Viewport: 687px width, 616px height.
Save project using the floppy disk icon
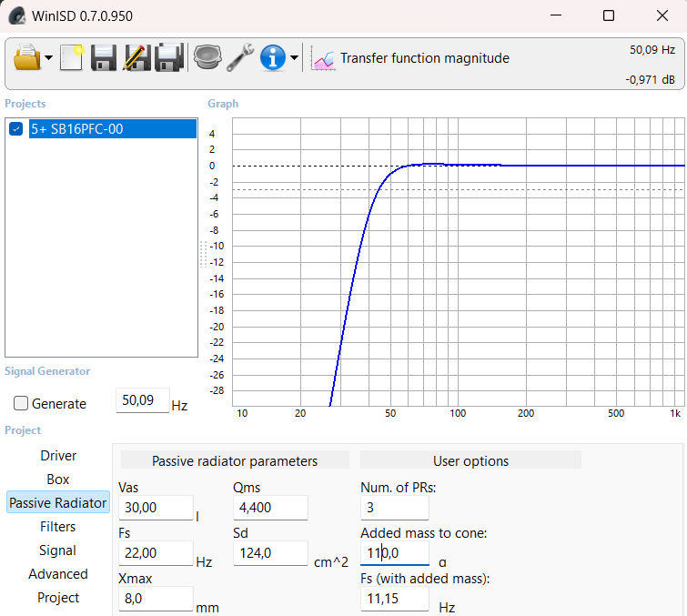click(104, 57)
